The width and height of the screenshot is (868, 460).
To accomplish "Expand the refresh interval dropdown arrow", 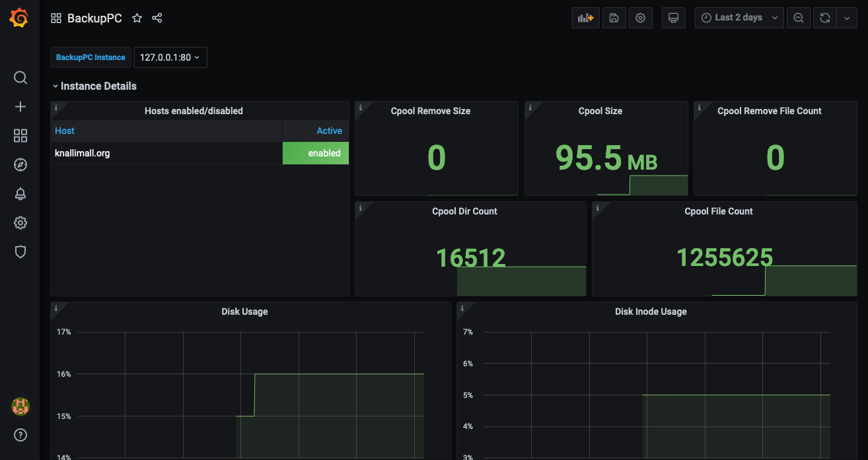I will click(x=847, y=18).
